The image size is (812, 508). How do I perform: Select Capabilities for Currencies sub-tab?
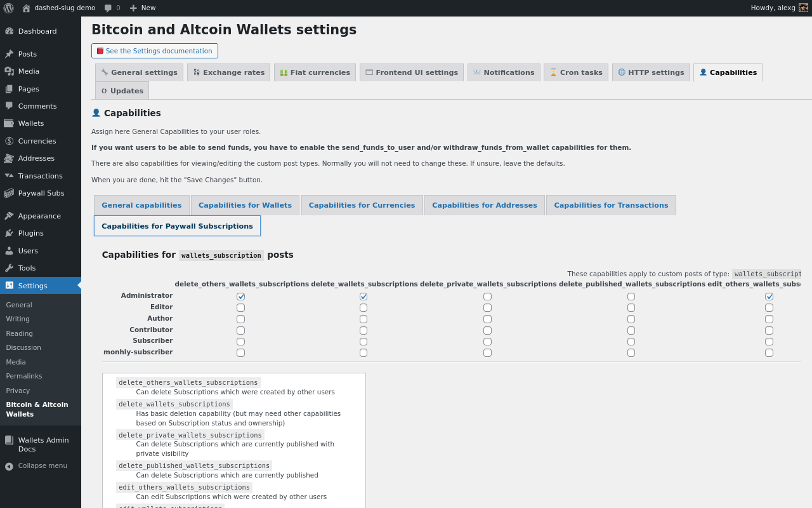click(362, 205)
